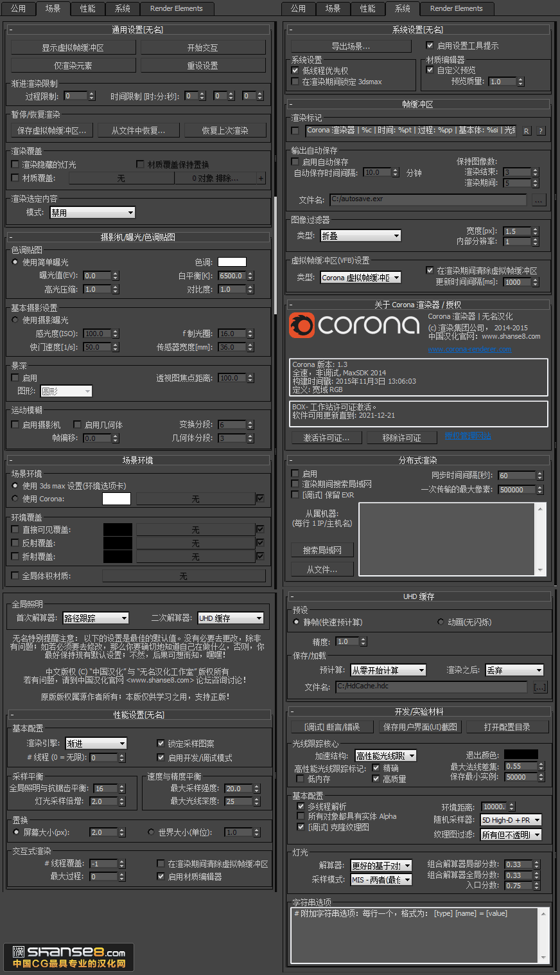The width and height of the screenshot is (560, 975).
Task: Collapse the 开发/实验材料 rollout
Action: (x=419, y=711)
